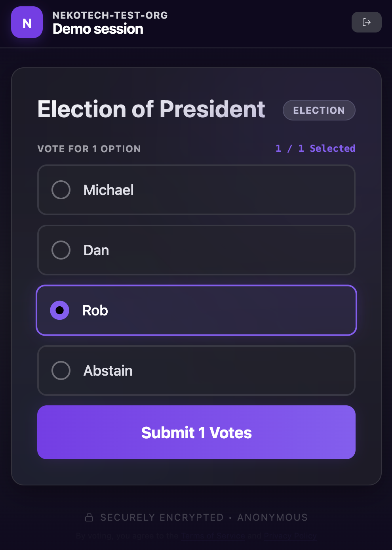Select the Abstain option
Image resolution: width=392 pixels, height=550 pixels.
pos(196,370)
